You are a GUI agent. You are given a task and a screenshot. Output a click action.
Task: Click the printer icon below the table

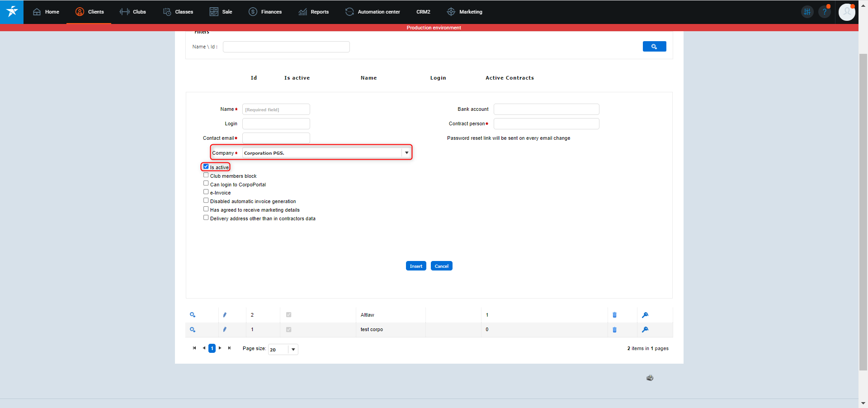[x=650, y=378]
